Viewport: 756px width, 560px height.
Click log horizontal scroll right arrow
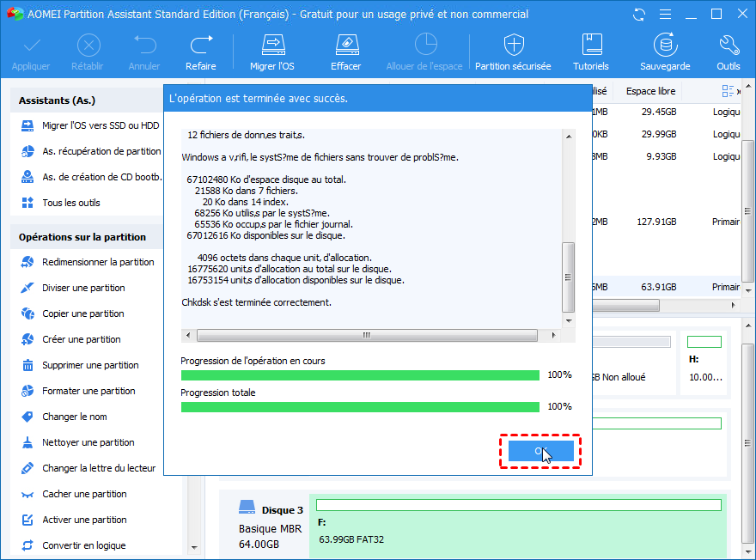[x=553, y=336]
